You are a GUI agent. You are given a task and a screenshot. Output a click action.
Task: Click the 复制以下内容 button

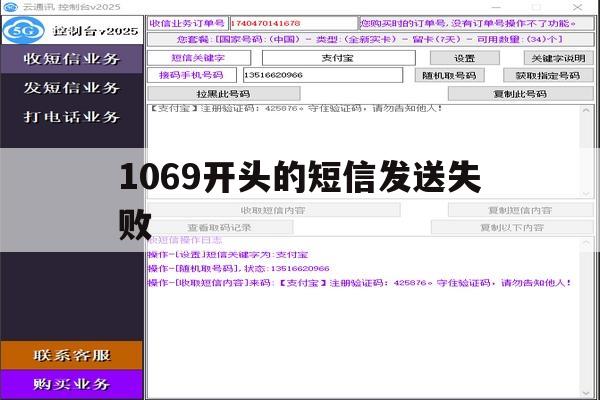coord(512,227)
